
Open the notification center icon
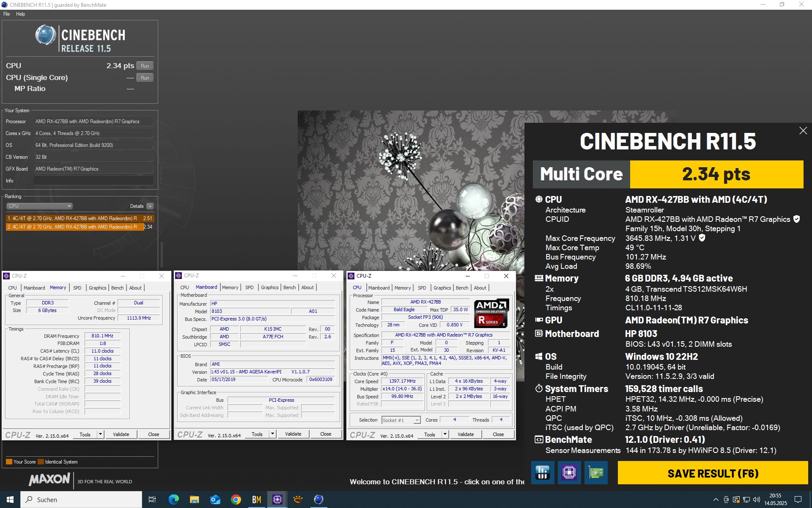pos(798,500)
